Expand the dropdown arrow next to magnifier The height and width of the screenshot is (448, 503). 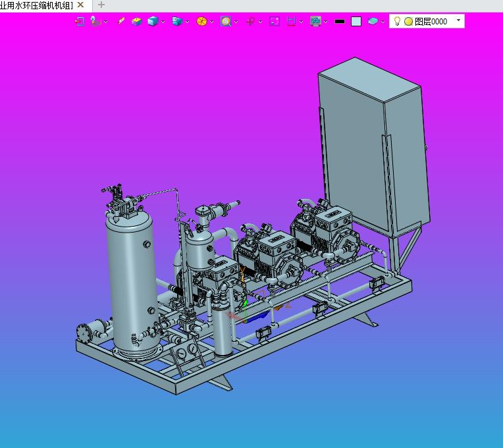click(236, 22)
